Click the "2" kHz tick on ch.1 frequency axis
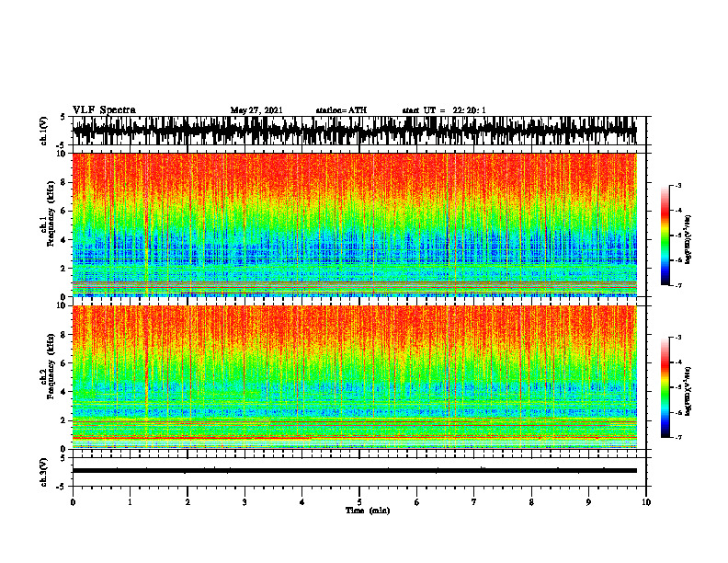Image resolution: width=728 pixels, height=563 pixels. 64,269
